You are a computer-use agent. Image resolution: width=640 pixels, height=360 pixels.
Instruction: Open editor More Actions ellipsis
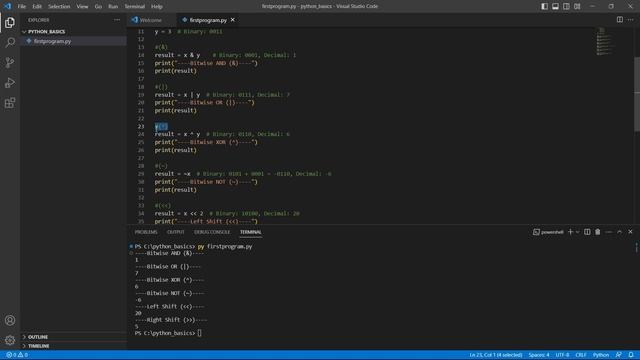pyautogui.click(x=631, y=20)
